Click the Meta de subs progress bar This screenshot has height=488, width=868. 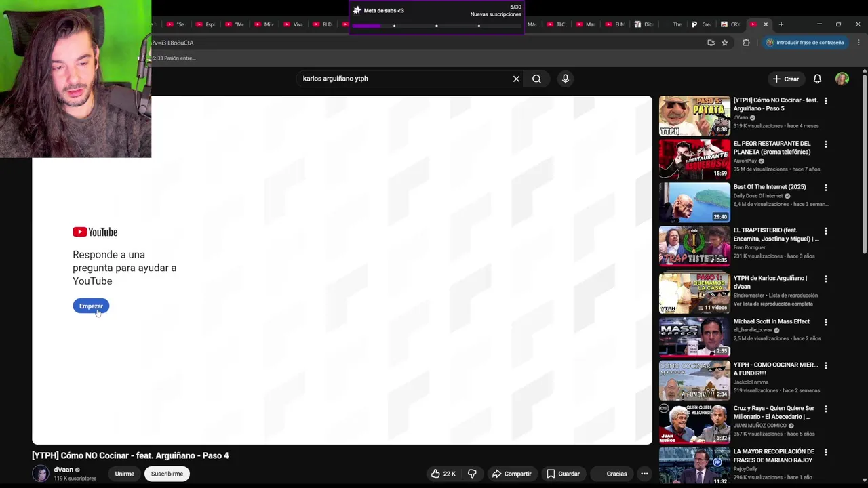(436, 26)
